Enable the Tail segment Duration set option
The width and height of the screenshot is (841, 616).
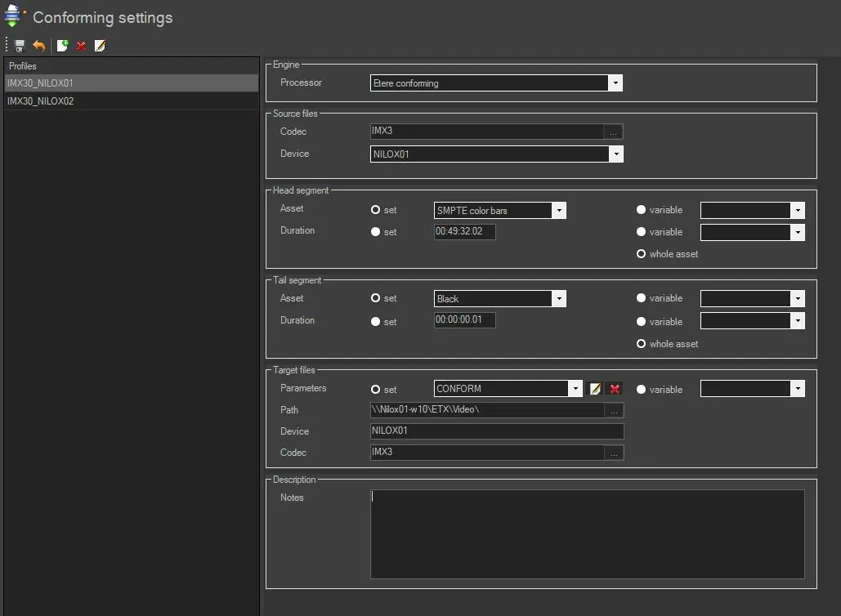[376, 322]
